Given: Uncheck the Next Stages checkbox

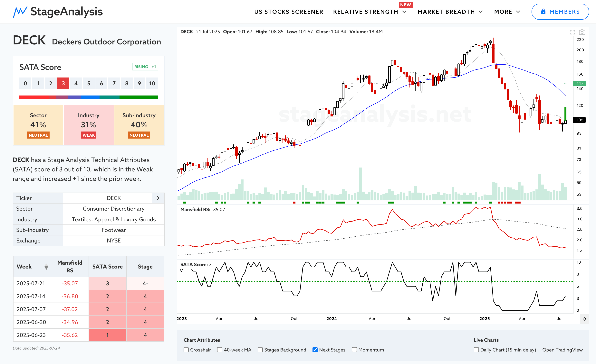Looking at the screenshot, I should 315,350.
